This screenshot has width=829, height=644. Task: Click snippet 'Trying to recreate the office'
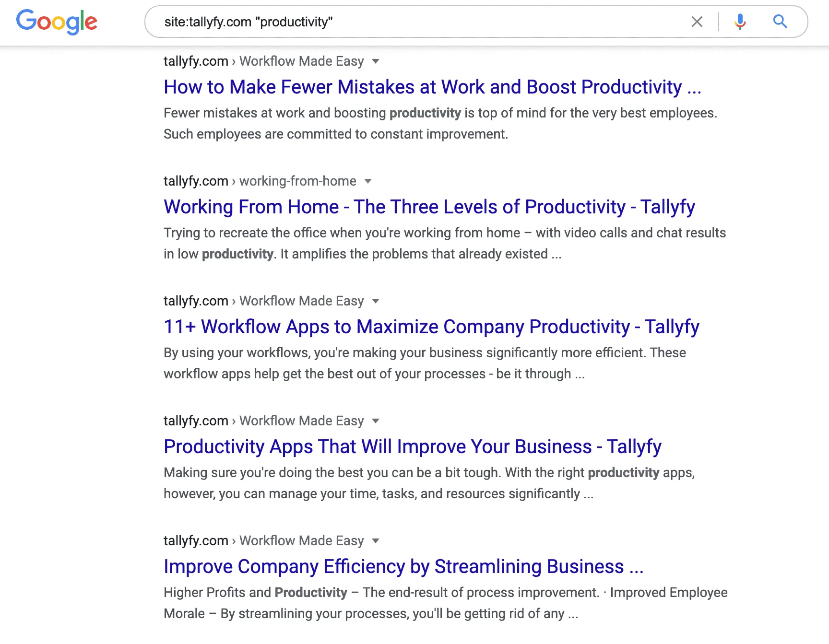(x=445, y=244)
